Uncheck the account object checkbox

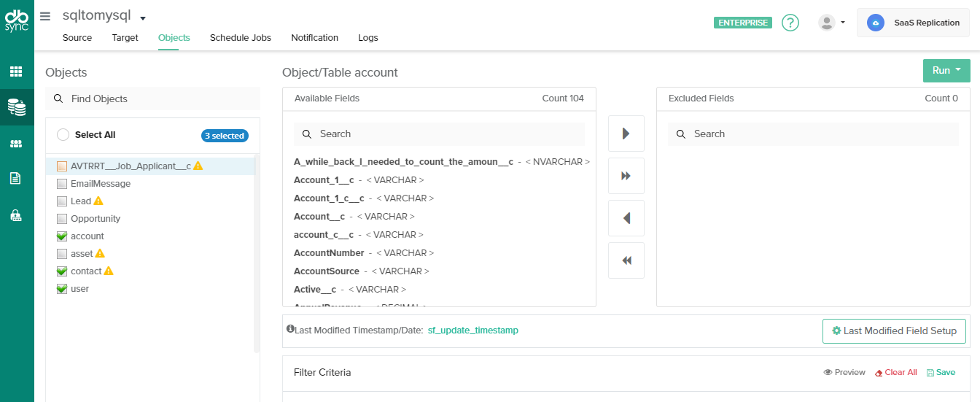point(62,236)
